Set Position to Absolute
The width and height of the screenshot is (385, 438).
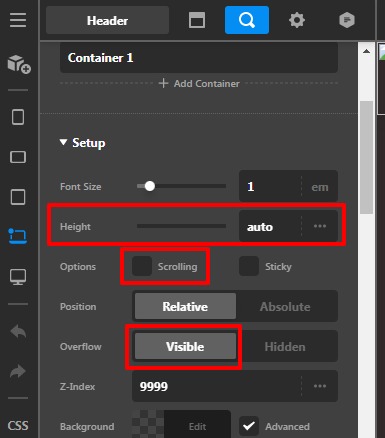point(285,306)
